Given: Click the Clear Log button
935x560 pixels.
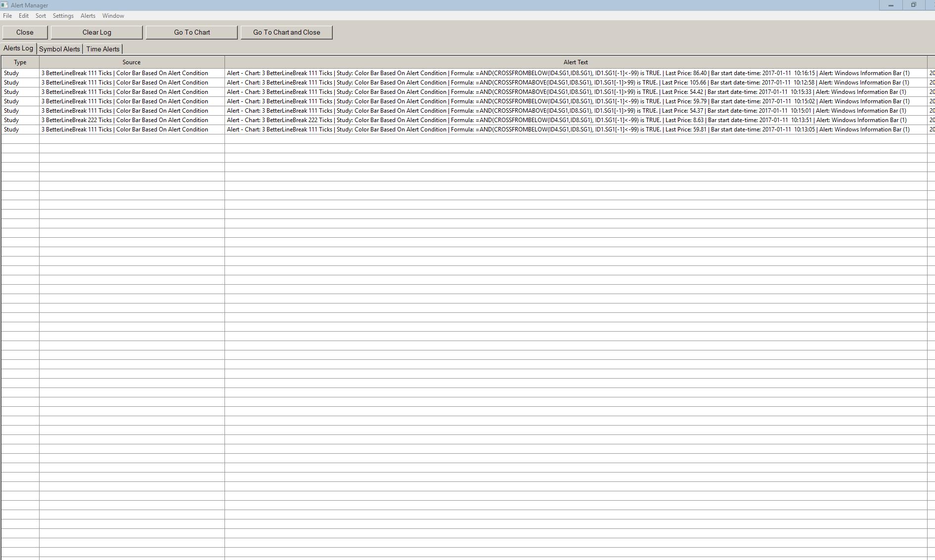Looking at the screenshot, I should (x=97, y=33).
